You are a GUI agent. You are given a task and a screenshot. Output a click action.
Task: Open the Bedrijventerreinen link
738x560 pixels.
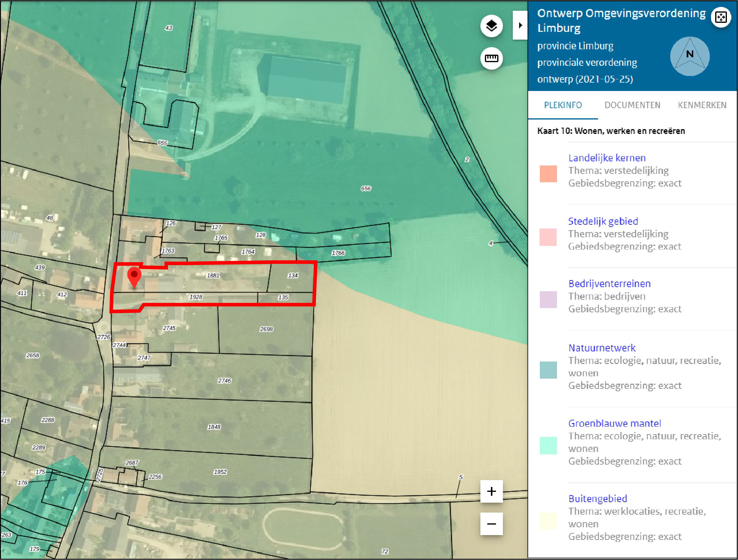[609, 283]
